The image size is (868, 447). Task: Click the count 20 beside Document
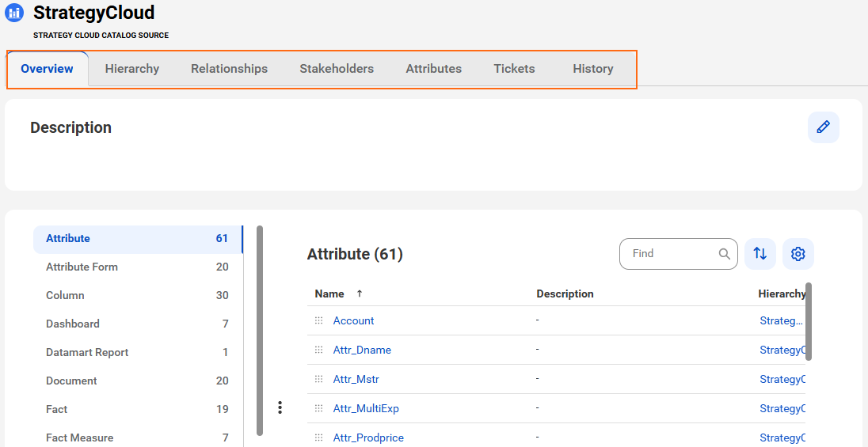click(222, 381)
